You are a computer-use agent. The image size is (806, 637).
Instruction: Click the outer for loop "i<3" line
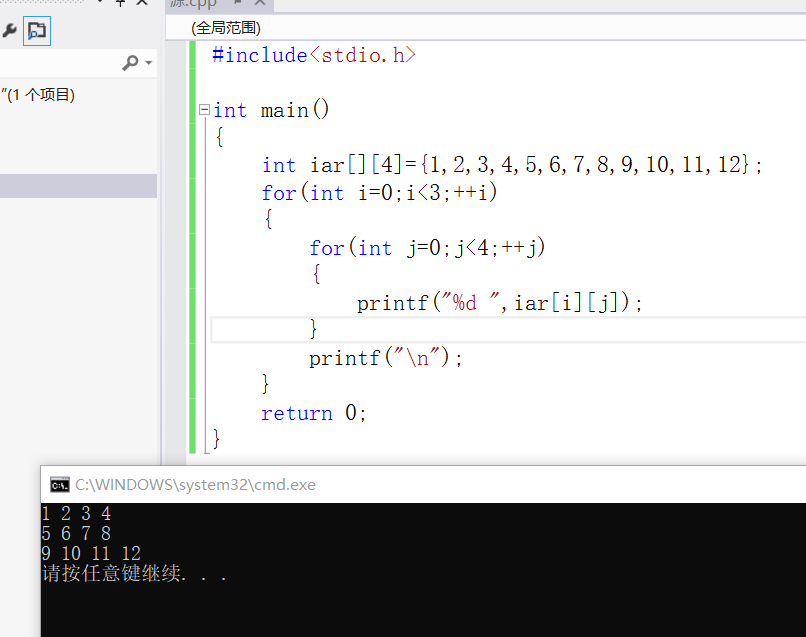click(379, 193)
